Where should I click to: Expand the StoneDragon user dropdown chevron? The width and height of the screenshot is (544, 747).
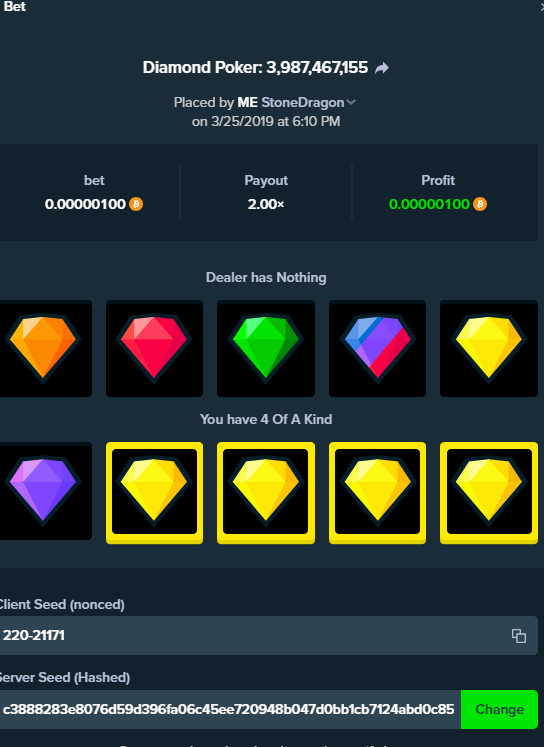[351, 102]
